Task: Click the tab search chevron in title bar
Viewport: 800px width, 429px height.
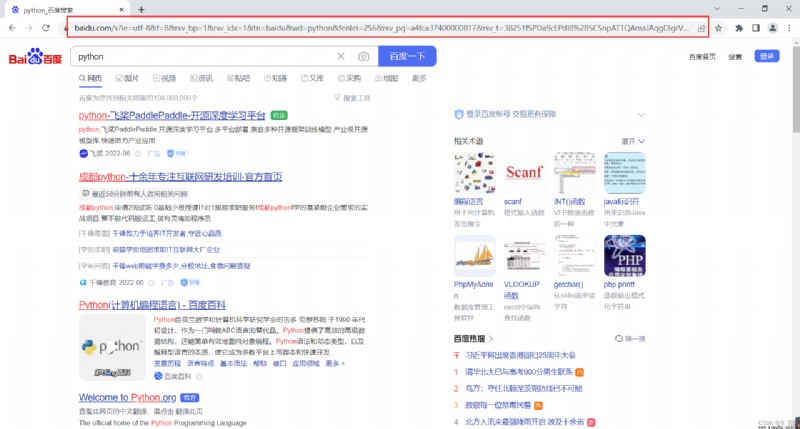Action: (717, 9)
